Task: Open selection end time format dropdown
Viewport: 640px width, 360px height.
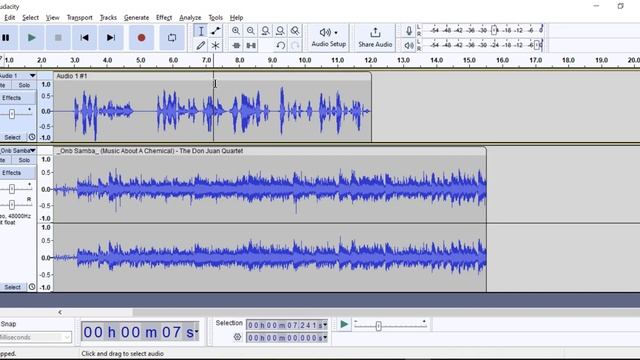Action: click(325, 338)
